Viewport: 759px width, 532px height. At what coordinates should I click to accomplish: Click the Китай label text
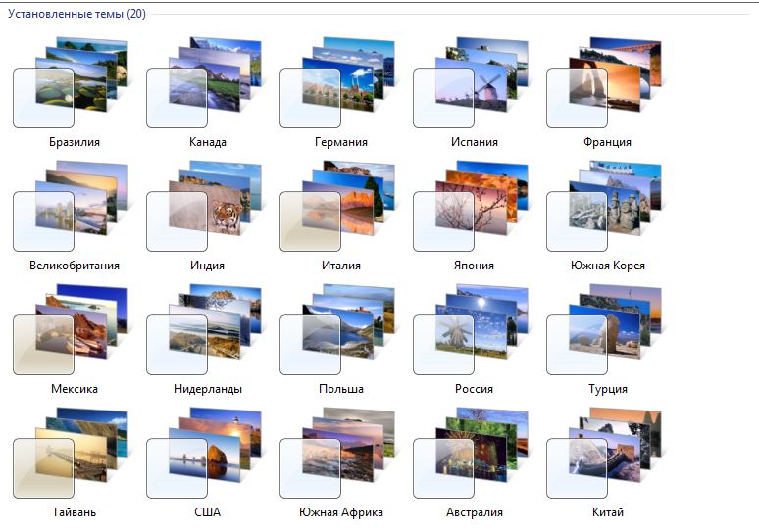[x=608, y=512]
